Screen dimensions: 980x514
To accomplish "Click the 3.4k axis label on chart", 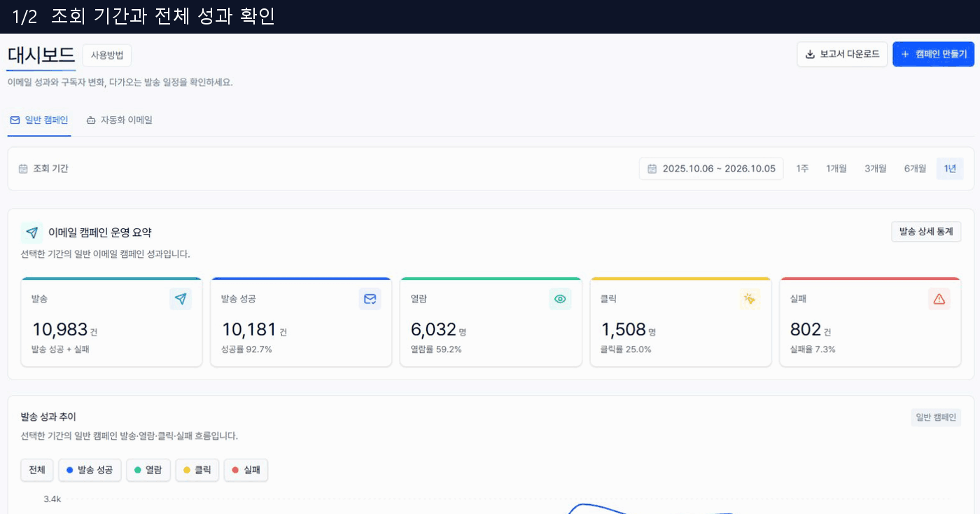I will pyautogui.click(x=52, y=499).
